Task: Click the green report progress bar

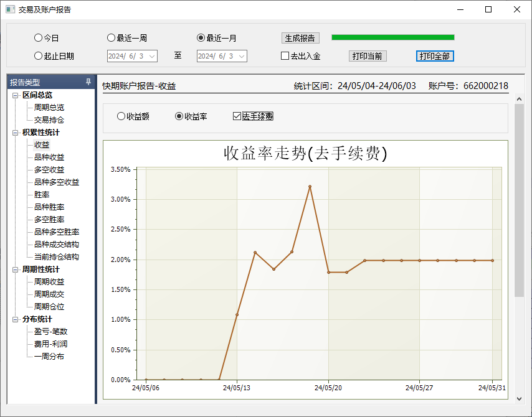Action: pyautogui.click(x=392, y=37)
